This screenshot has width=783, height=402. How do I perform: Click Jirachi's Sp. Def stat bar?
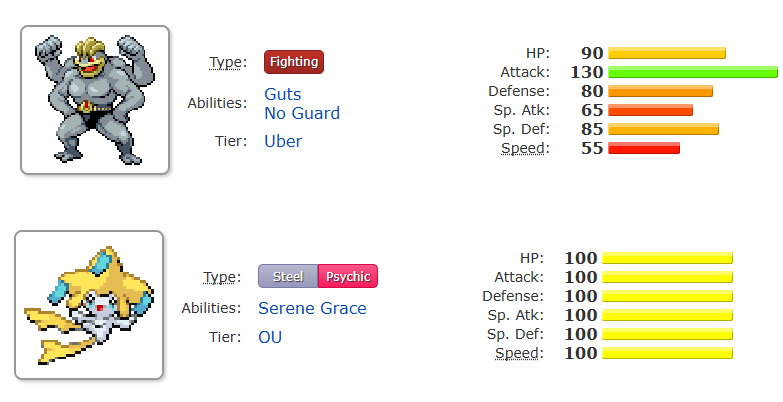(x=668, y=334)
